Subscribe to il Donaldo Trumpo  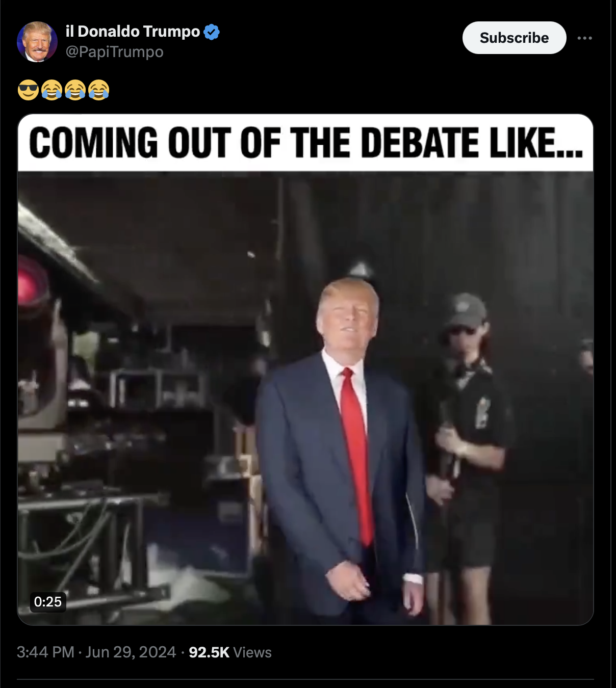[x=514, y=38]
